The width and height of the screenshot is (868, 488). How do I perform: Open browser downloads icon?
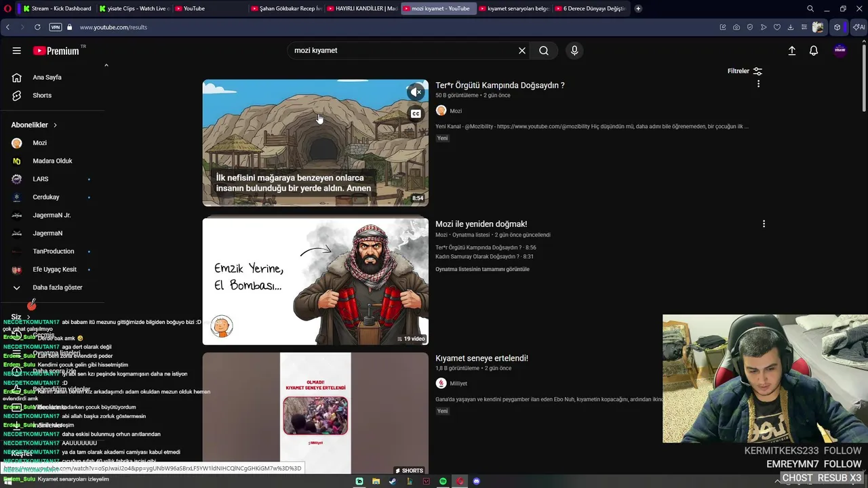tap(791, 27)
